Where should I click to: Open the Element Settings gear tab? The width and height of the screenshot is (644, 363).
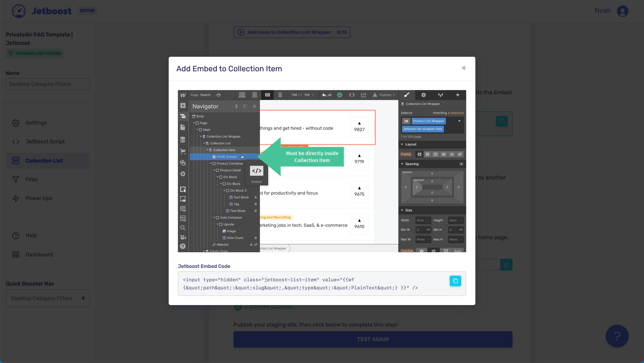[424, 95]
